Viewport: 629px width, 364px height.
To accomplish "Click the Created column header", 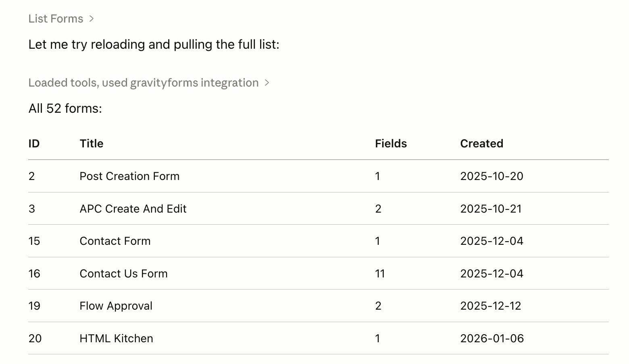I will coord(481,144).
